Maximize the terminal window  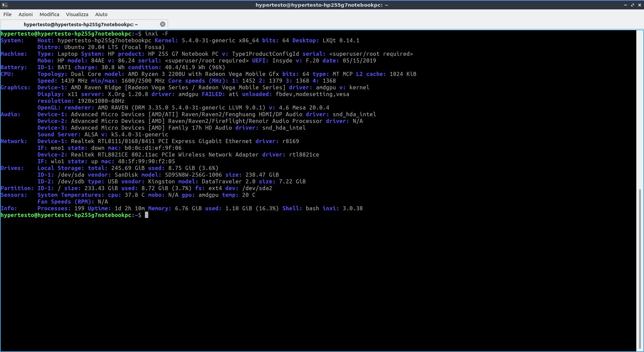633,5
